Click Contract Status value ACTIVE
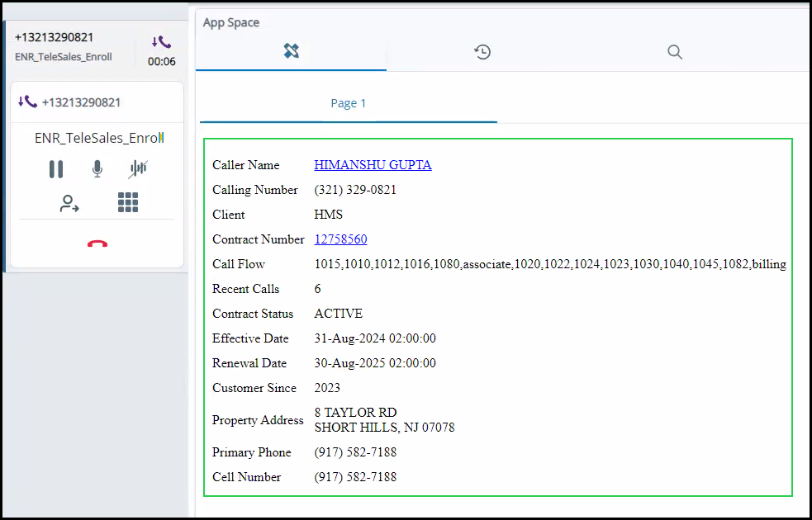 [339, 314]
